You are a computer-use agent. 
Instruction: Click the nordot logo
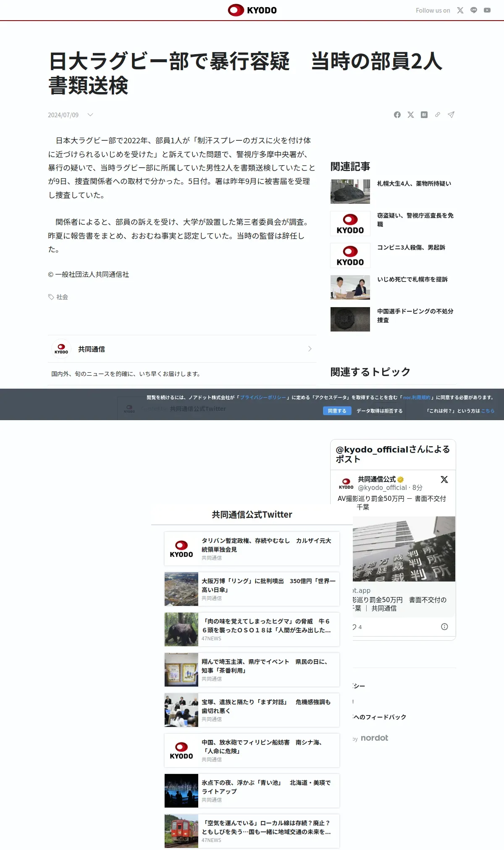pyautogui.click(x=374, y=738)
